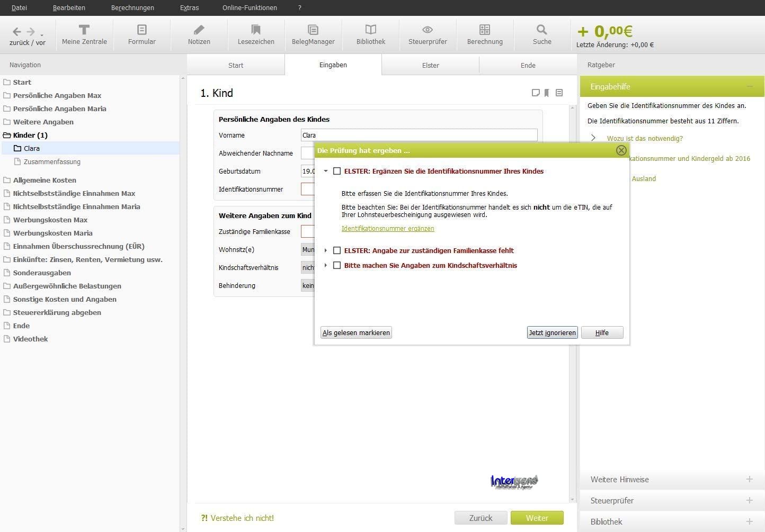Collapse the Eingabehilfe panel

pyautogui.click(x=749, y=86)
